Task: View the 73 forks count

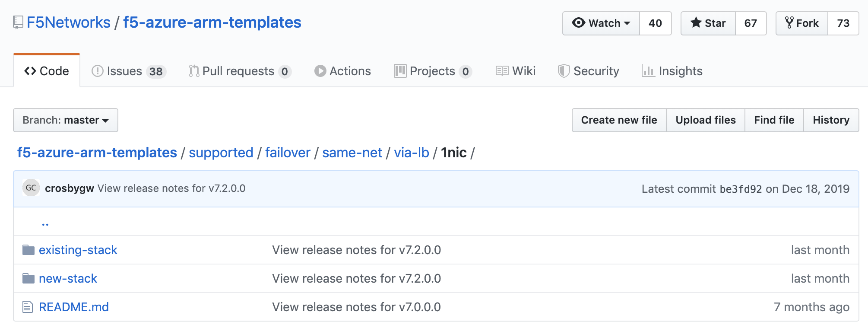Action: [x=843, y=23]
